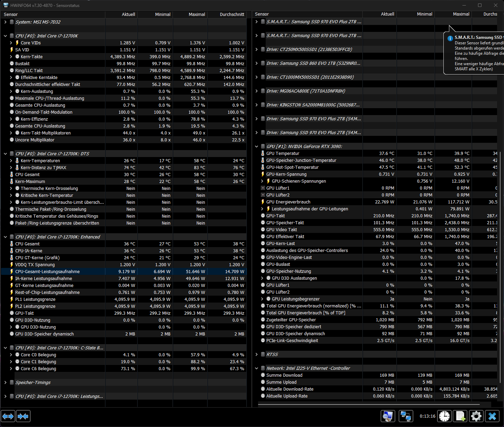Expand the RTSS section
504x427 pixels.
[256, 354]
